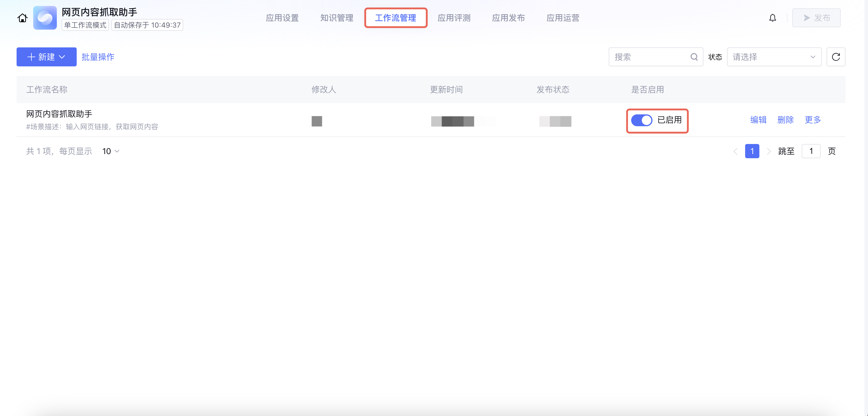Click the home icon
Screen dimensions: 868x416
[x=22, y=18]
